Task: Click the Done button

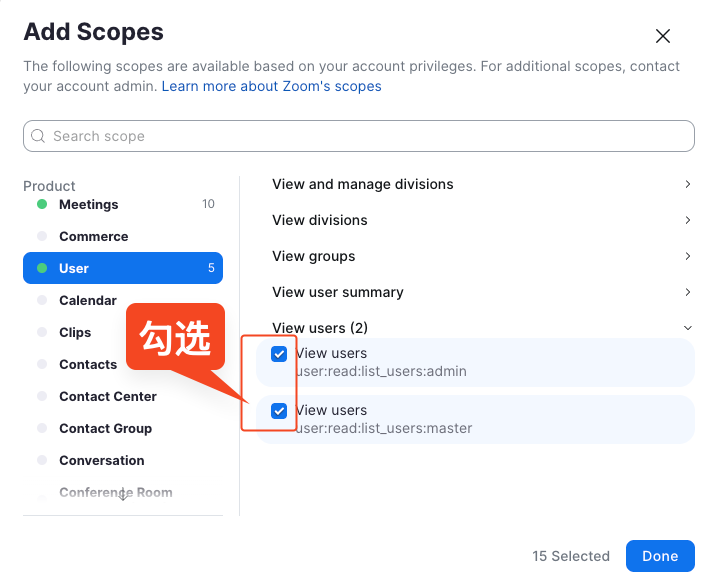Action: (659, 556)
